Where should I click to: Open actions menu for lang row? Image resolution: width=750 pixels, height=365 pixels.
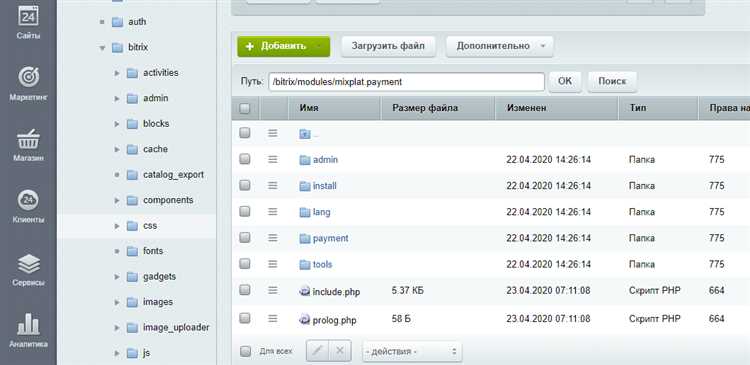(273, 211)
